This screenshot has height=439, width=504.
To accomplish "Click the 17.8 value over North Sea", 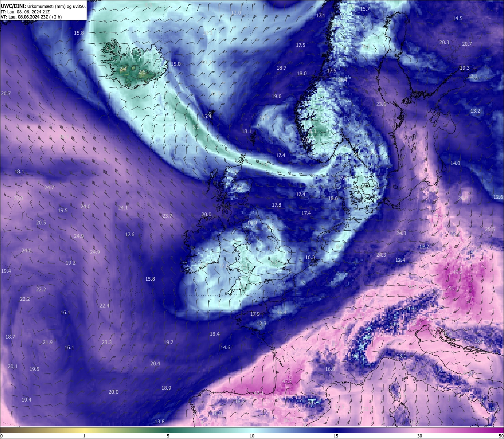I will pos(276,205).
